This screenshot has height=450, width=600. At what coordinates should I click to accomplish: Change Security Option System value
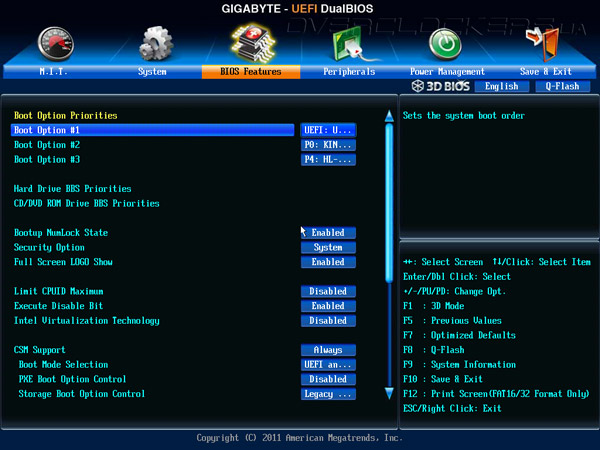328,248
